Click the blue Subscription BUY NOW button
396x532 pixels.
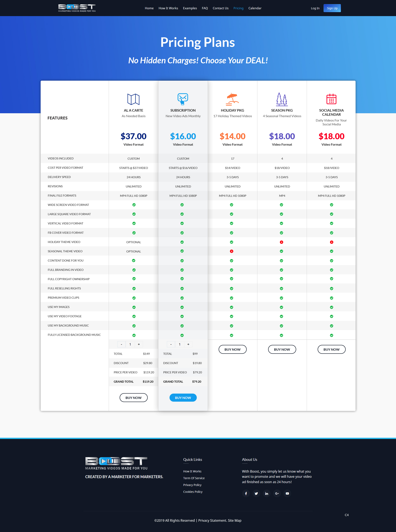point(183,398)
